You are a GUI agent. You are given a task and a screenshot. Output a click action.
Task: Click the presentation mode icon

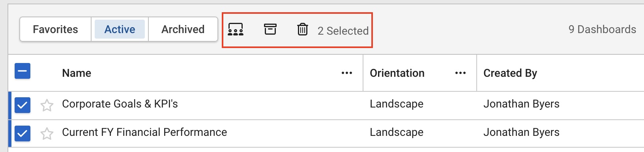(236, 30)
